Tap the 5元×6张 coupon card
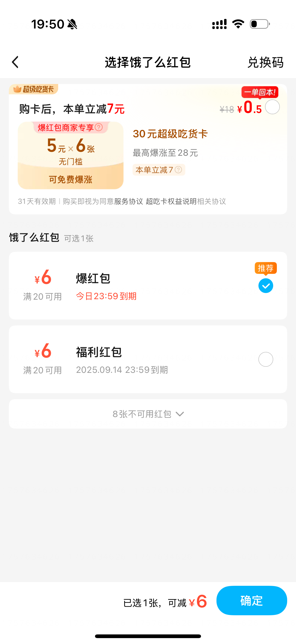The image size is (296, 644). click(70, 148)
